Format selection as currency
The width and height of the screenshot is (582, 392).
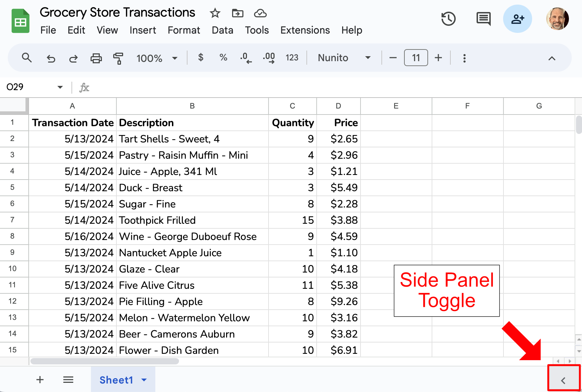[201, 58]
